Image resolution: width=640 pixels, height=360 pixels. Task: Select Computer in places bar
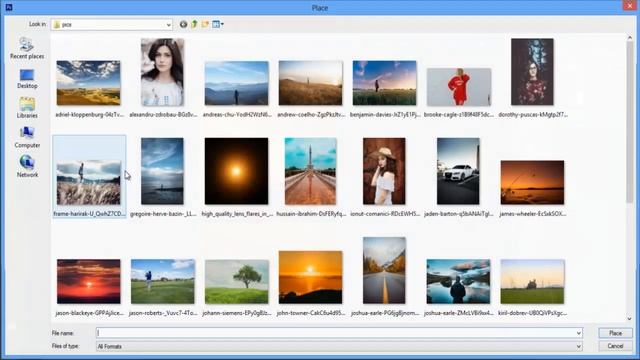[x=27, y=138]
